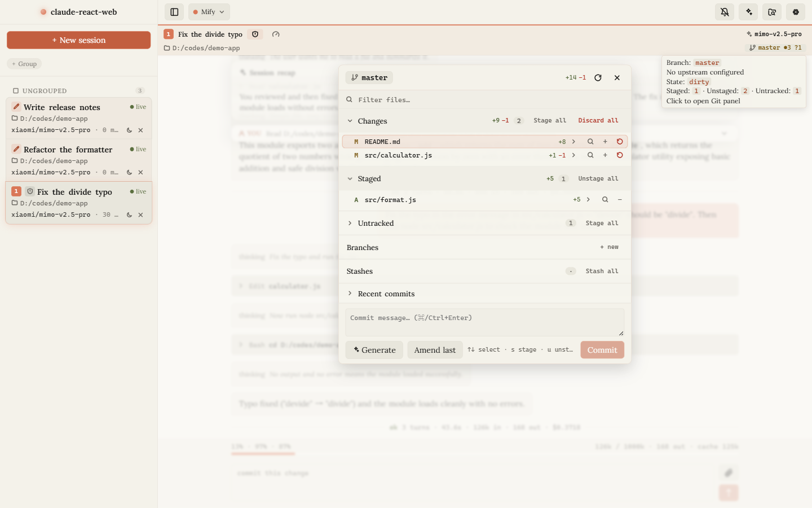Click the refresh icon in Git panel
Viewport: 812px width, 508px height.
point(598,78)
